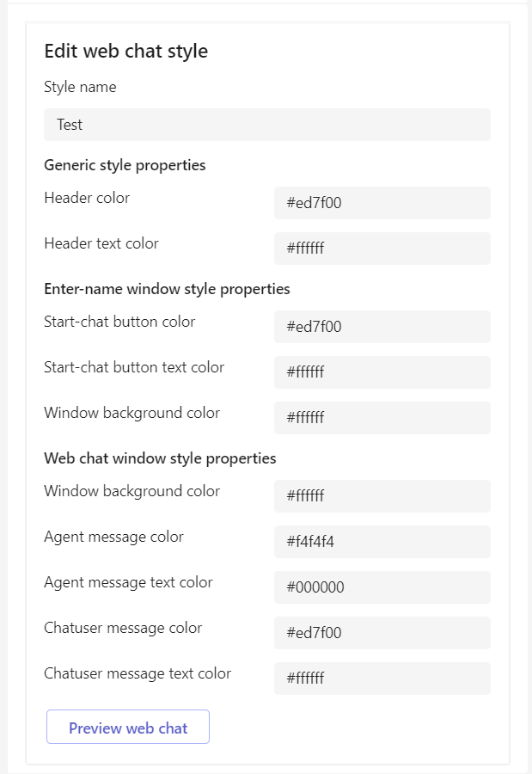Click the 'Agent message text color' label

pos(128,582)
